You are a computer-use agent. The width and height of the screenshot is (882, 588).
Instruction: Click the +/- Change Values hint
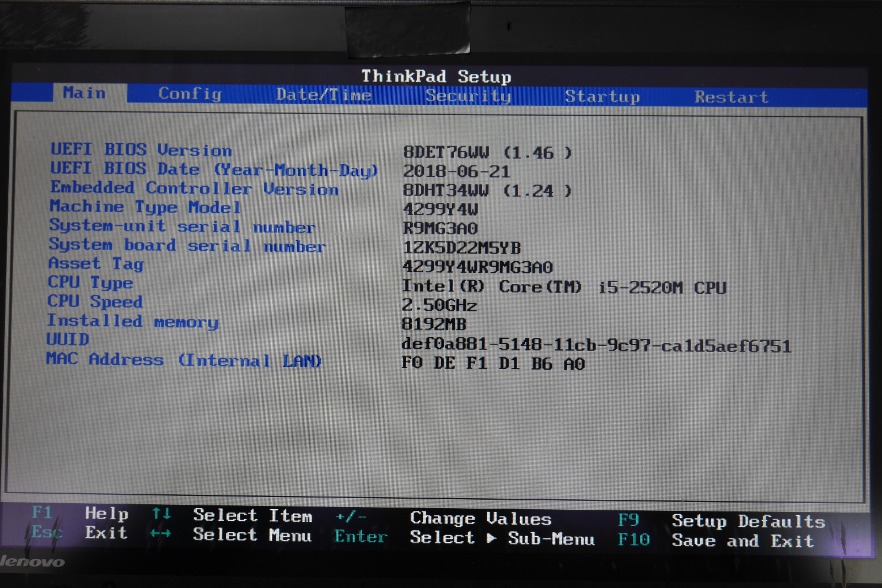click(444, 518)
